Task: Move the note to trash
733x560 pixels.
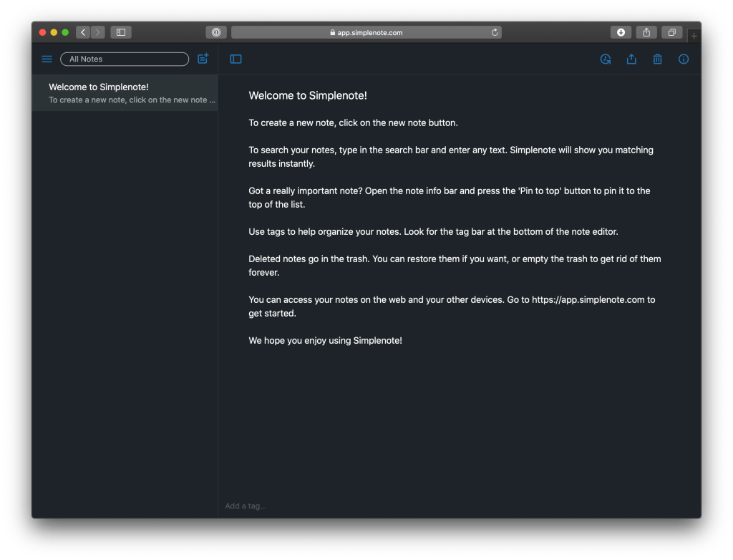Action: point(658,59)
